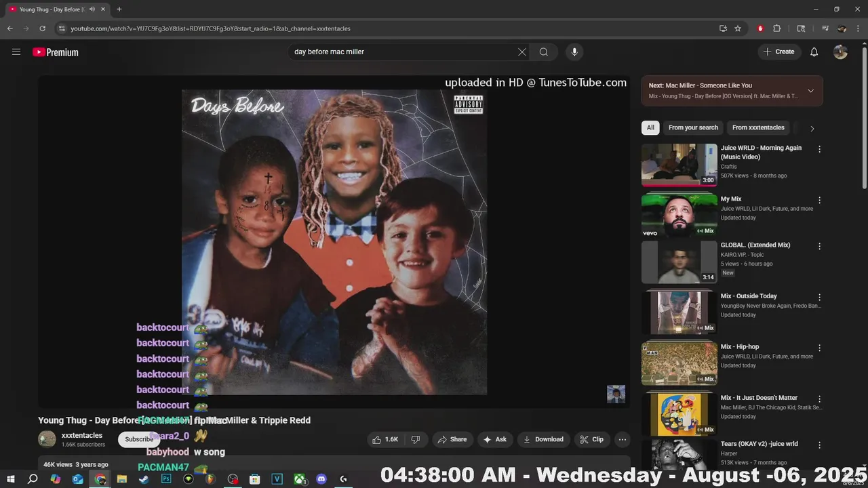
Task: Open Chrome extensions puzzle icon
Action: point(777,28)
